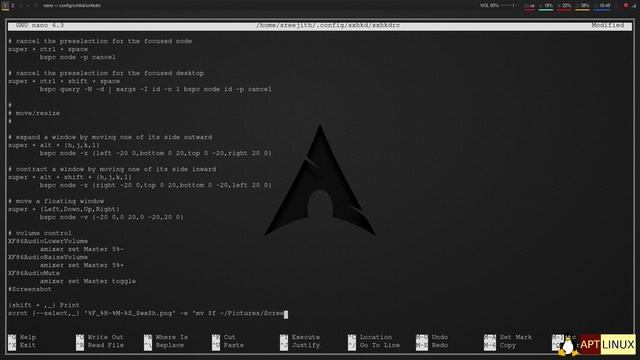
Task: Click line 'super + {Left,Down,Up,Right}'
Action: (x=64, y=209)
